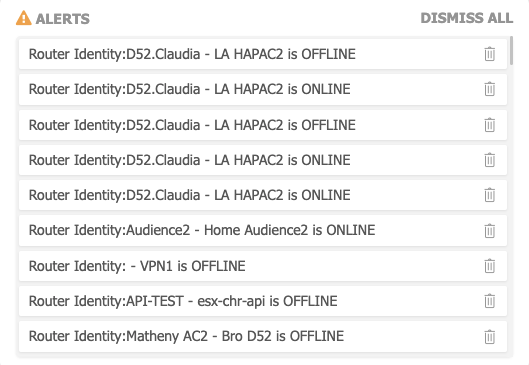Viewport: 529px width, 365px height.
Task: Delete the first LA HAPAC2 ONLINE alert
Action: click(x=490, y=89)
